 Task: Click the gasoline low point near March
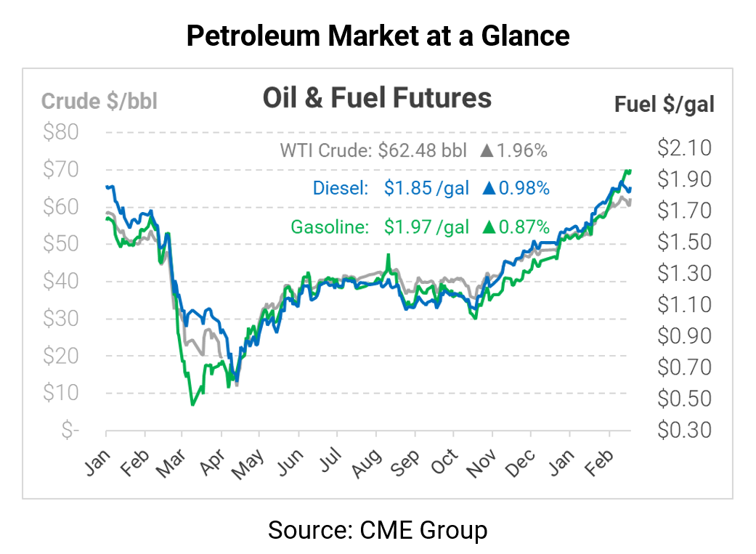pos(193,404)
